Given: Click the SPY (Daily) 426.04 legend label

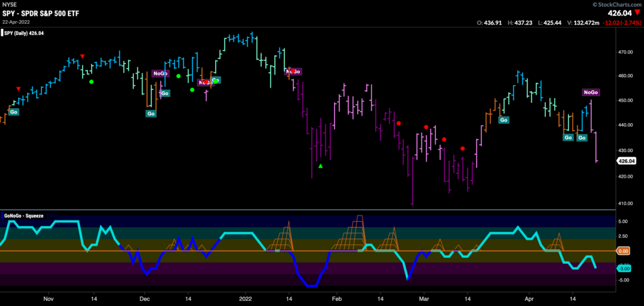Looking at the screenshot, I should click(25, 33).
